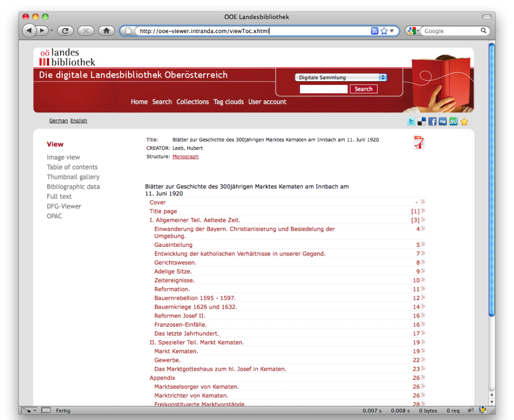This screenshot has width=514, height=420.
Task: Share page via Digg icon
Action: click(x=443, y=121)
